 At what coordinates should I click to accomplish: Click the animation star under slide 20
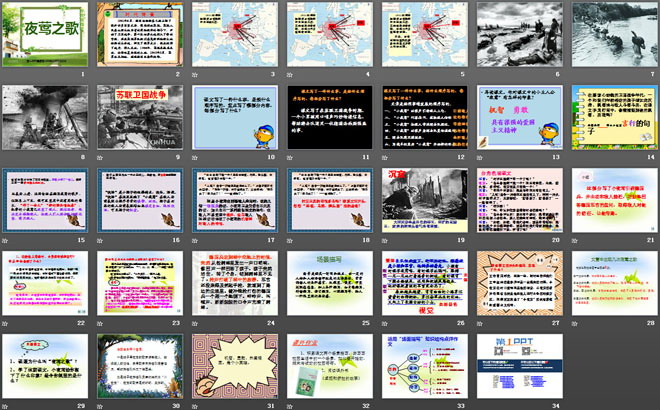click(479, 241)
